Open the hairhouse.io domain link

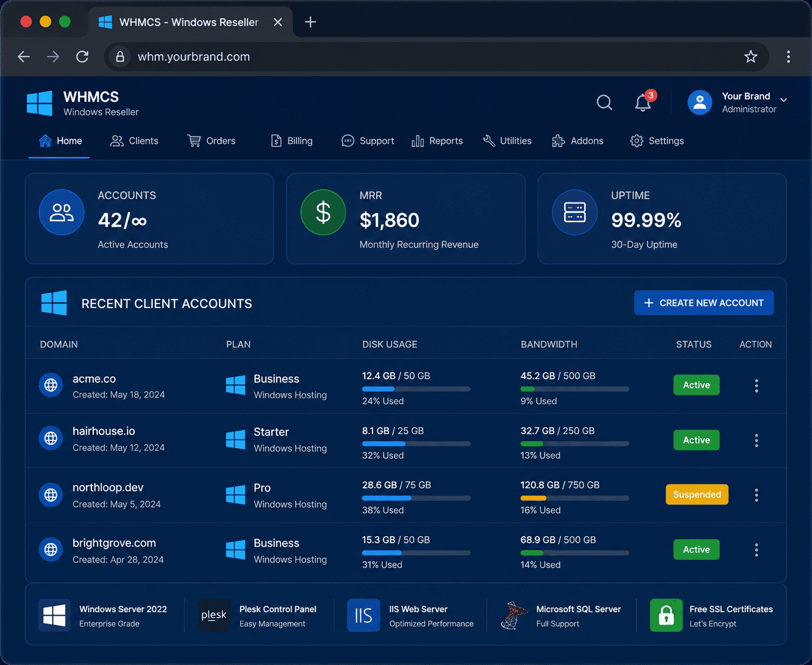[104, 431]
